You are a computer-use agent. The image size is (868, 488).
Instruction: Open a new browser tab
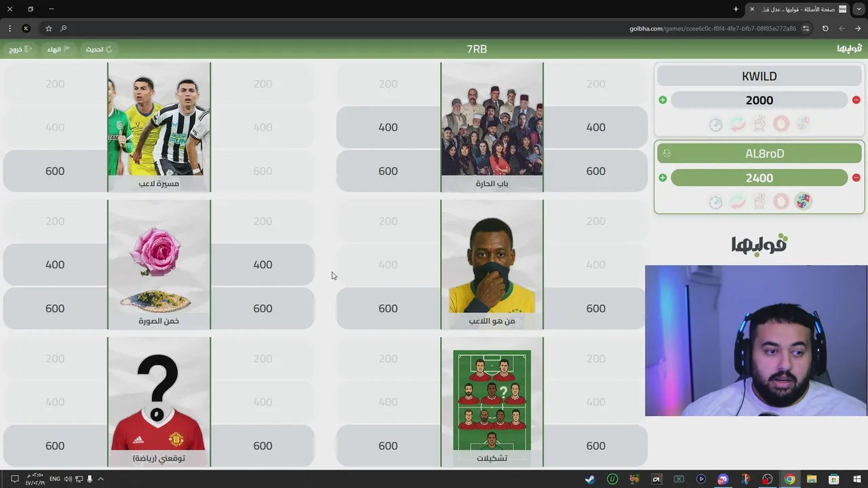point(736,9)
